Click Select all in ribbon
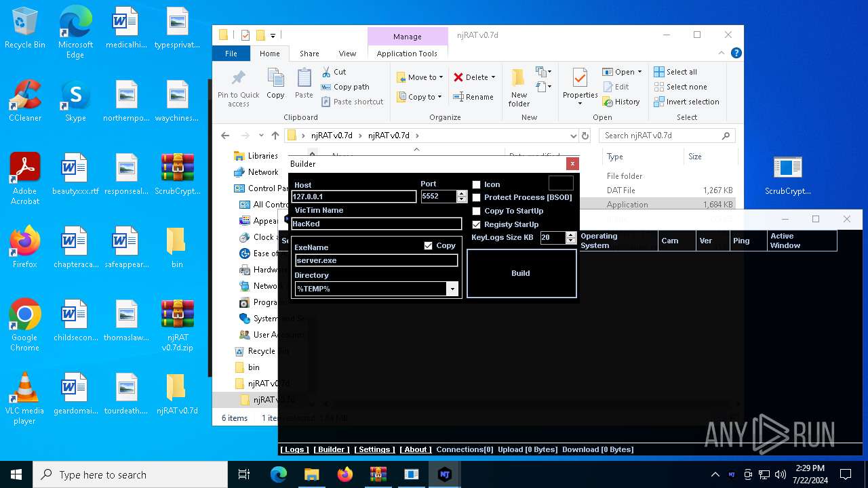The height and width of the screenshot is (488, 868). tap(675, 72)
